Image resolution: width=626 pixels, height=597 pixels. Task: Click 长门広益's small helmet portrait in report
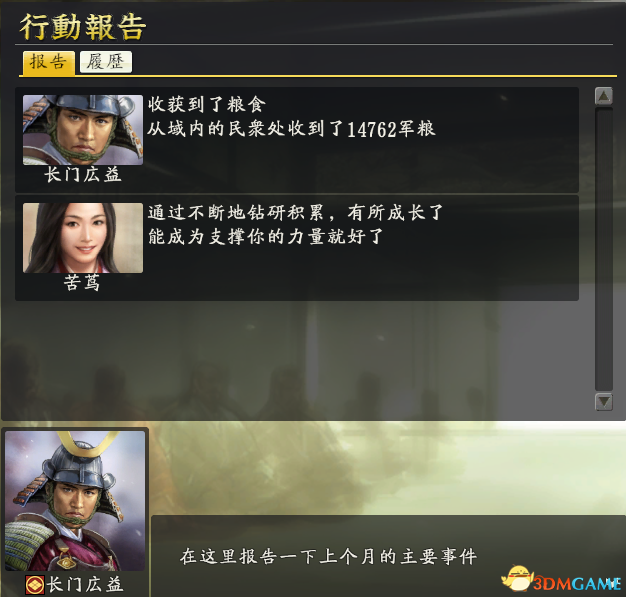83,130
